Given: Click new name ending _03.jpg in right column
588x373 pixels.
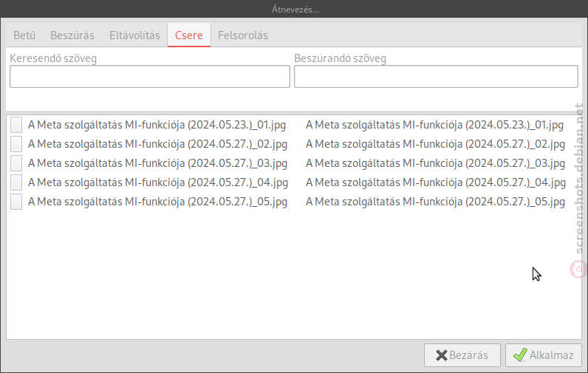Looking at the screenshot, I should [435, 163].
